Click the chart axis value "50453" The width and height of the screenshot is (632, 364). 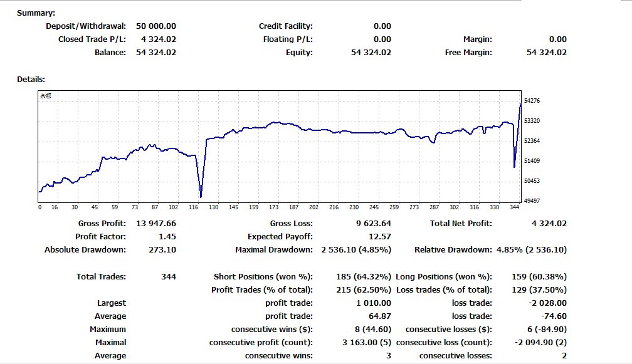point(532,181)
